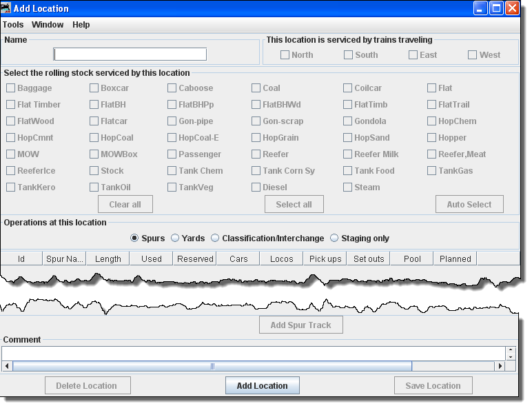Screen dimensions: 532x406
Task: Open the Tools menu
Action: [13, 25]
